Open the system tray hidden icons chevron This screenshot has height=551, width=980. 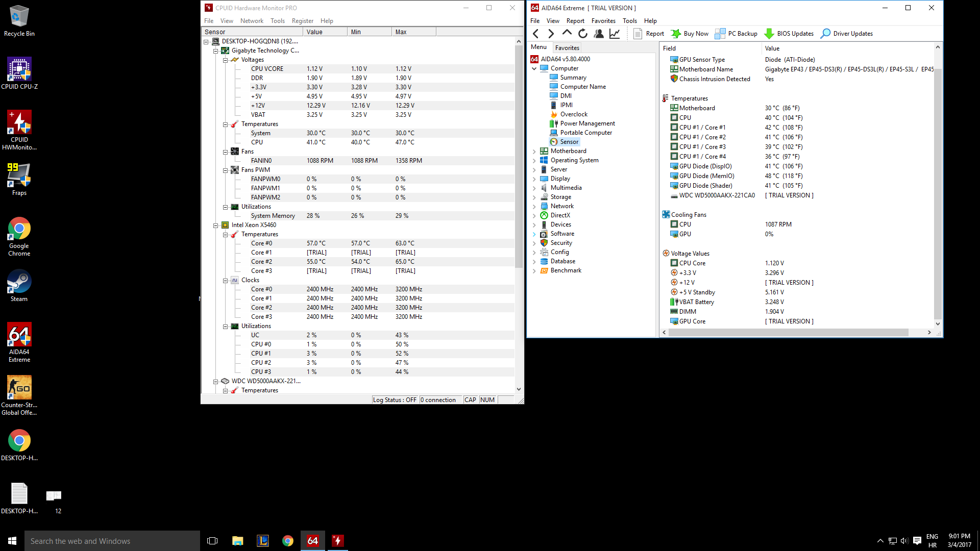(x=880, y=541)
